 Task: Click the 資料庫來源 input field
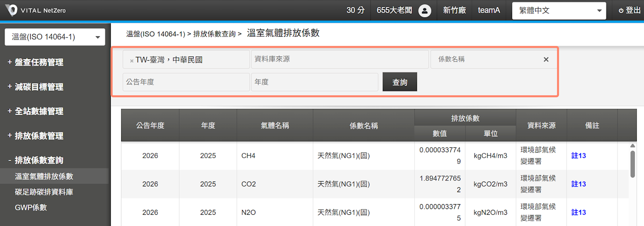click(340, 59)
